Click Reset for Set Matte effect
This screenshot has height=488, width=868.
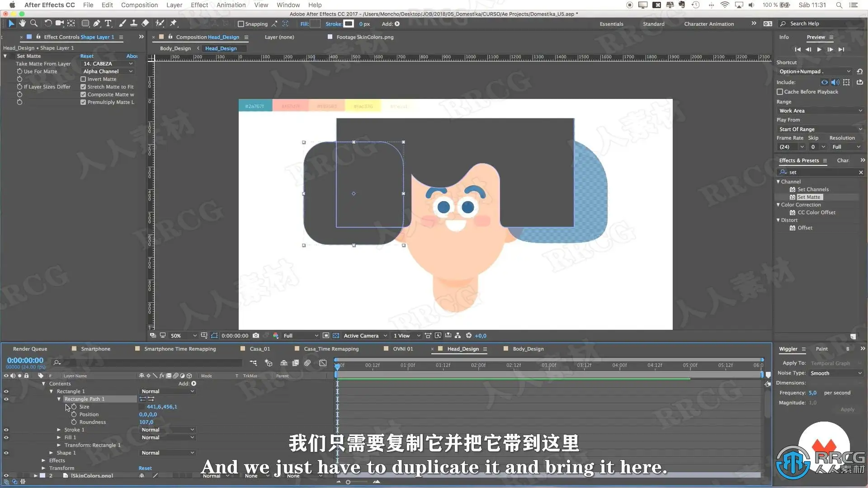click(87, 56)
